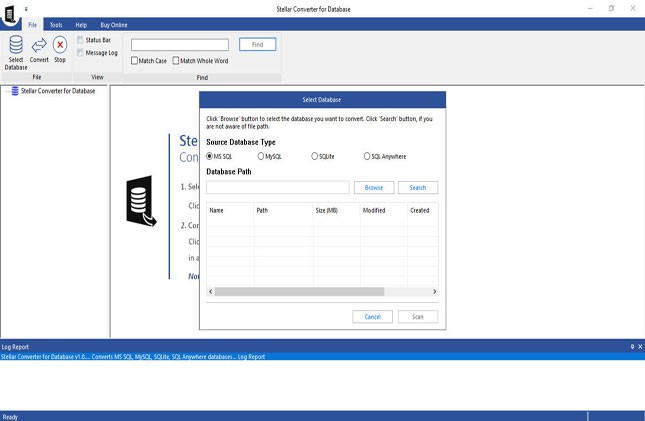This screenshot has height=421, width=645.
Task: Click the Convert arrows icon
Action: point(39,46)
